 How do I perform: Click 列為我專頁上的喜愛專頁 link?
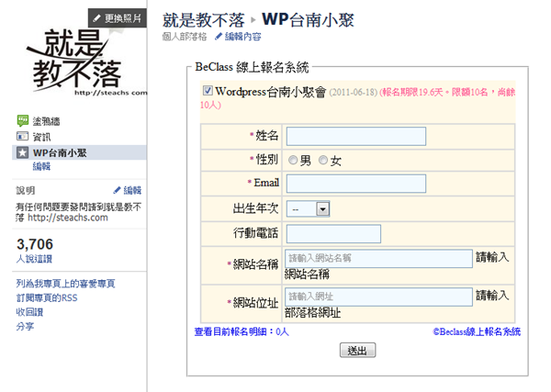coord(66,284)
